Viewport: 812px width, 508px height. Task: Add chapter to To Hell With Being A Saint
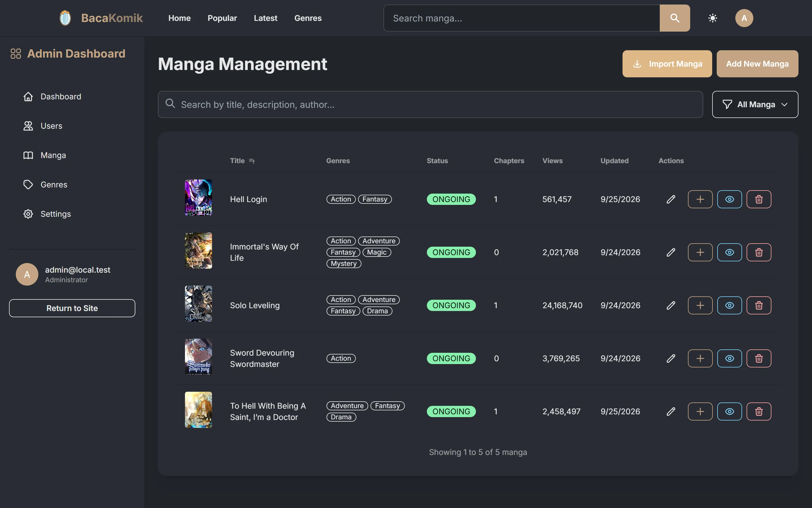point(700,411)
